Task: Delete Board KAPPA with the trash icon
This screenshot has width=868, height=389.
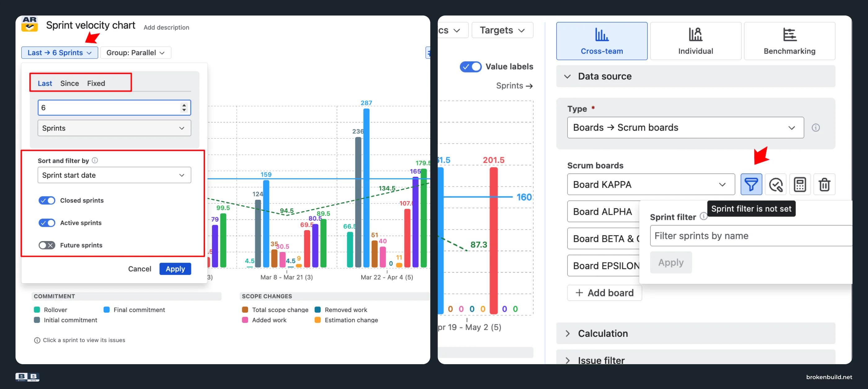Action: [x=824, y=184]
